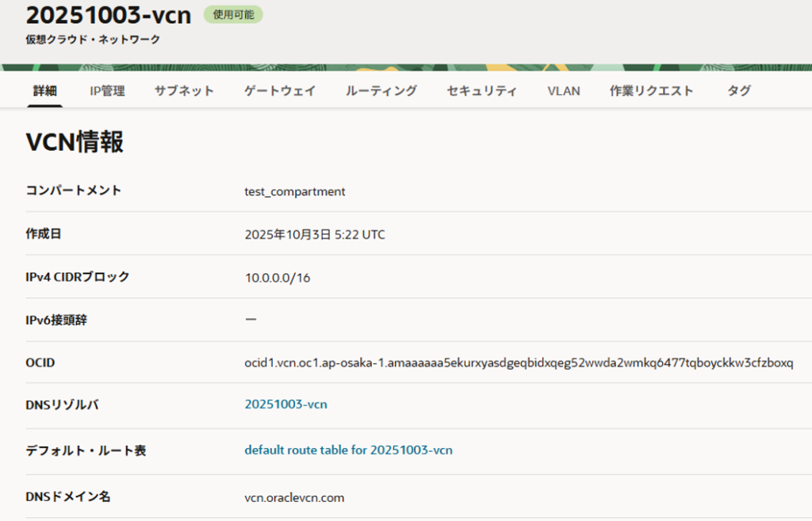
Task: Open the ルーティング tab
Action: coord(381,91)
